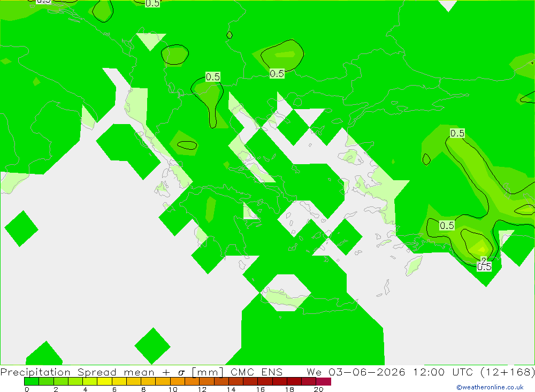Screen dimensions: 535x392
Task: Click the 'Precipitation Spread mean' title text
Action: coord(78,372)
